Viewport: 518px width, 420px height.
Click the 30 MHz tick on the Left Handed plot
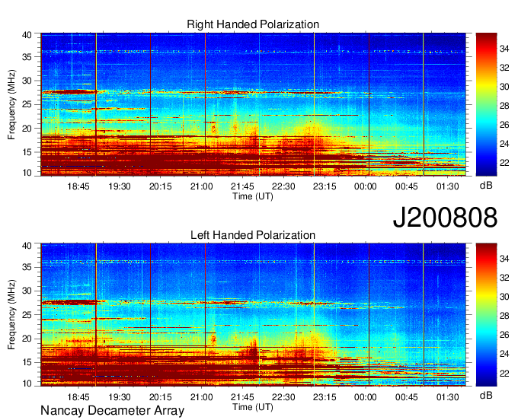(27, 291)
